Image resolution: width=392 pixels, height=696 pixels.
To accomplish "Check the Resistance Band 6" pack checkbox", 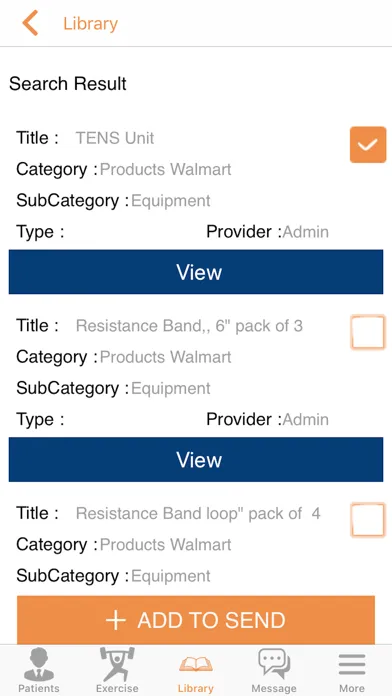I will pyautogui.click(x=368, y=332).
